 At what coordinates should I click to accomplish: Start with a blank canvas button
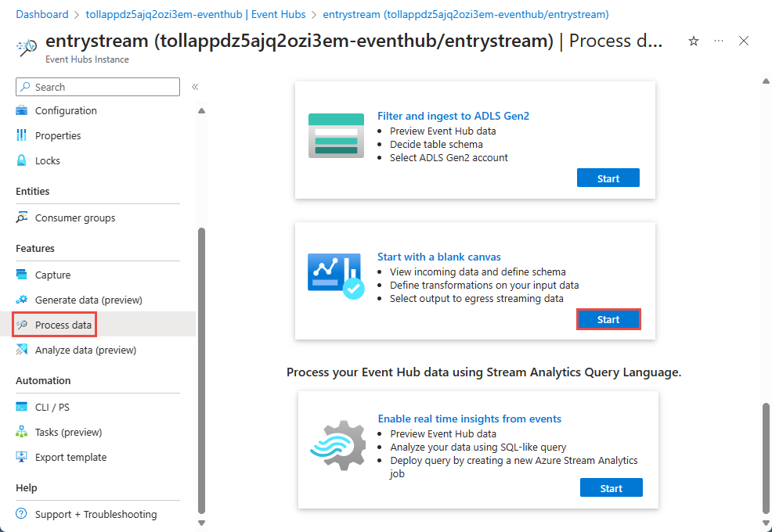click(608, 319)
